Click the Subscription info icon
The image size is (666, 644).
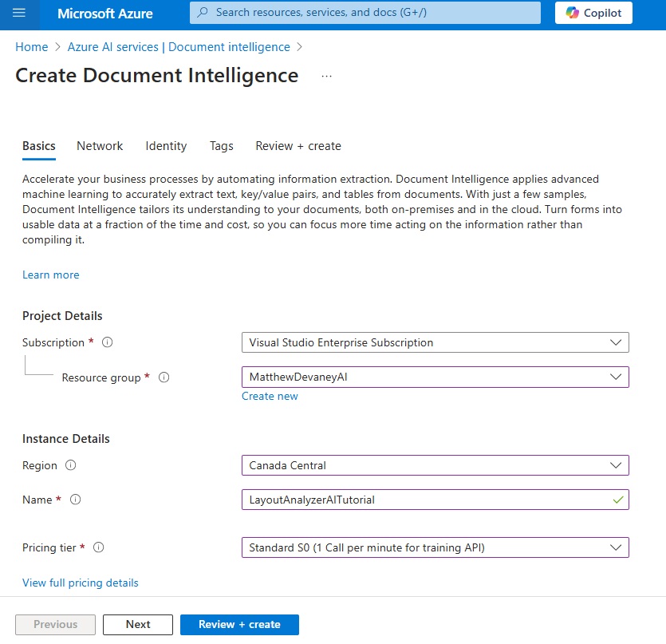click(108, 342)
